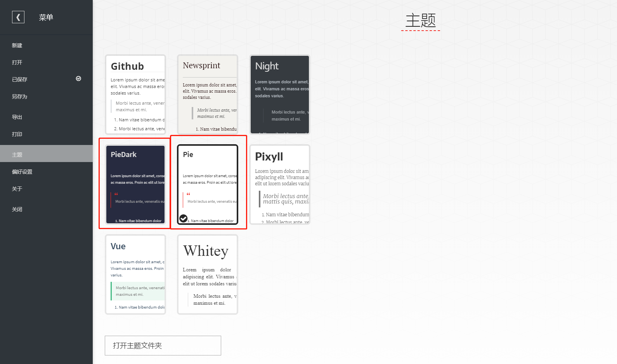Open 偏好设置 from the sidebar
The image size is (617, 364).
(x=46, y=172)
